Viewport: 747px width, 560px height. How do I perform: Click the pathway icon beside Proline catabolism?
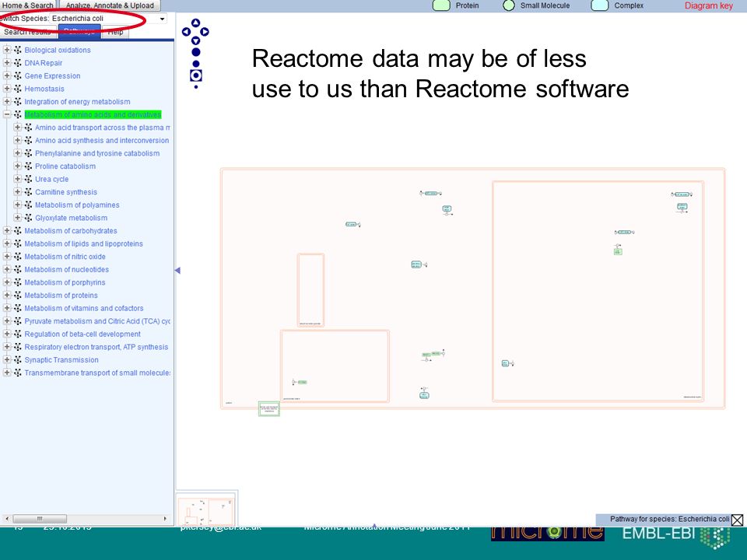pyautogui.click(x=28, y=166)
